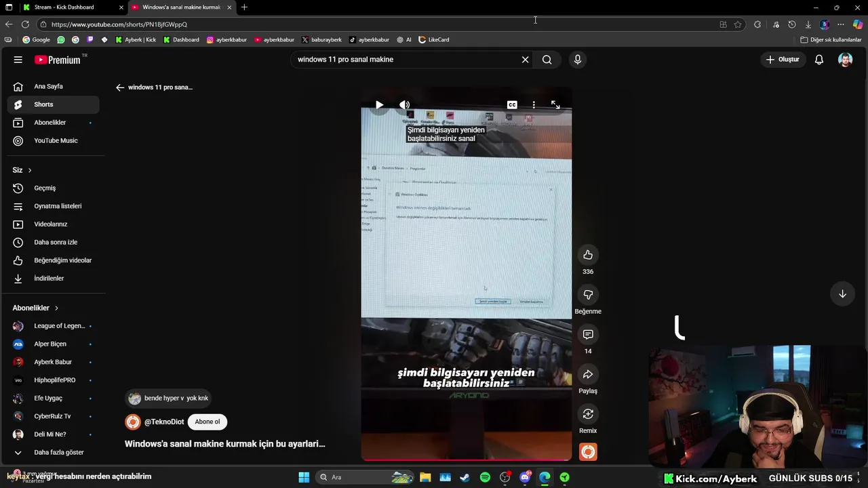The width and height of the screenshot is (868, 488).
Task: Open Videolarınız in sidebar
Action: point(53,224)
